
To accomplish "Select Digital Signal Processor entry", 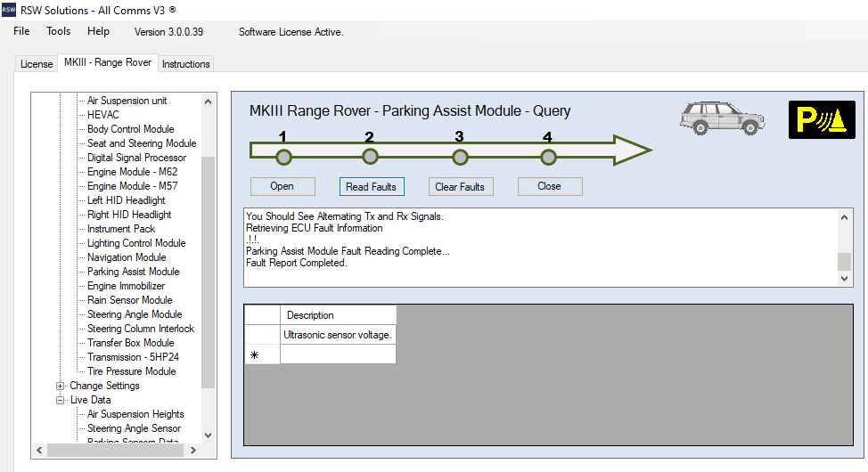I will point(136,158).
